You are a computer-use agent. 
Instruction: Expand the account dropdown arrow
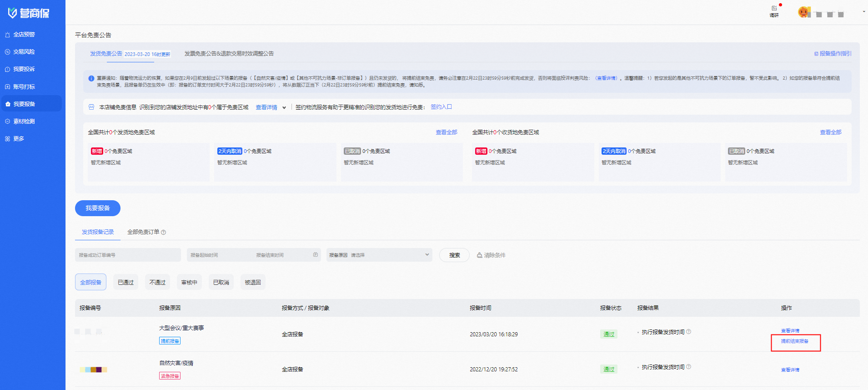tap(864, 12)
